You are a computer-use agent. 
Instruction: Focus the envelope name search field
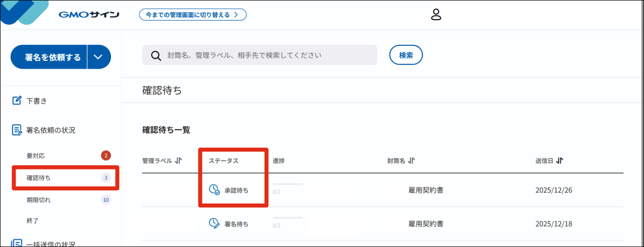(x=266, y=55)
